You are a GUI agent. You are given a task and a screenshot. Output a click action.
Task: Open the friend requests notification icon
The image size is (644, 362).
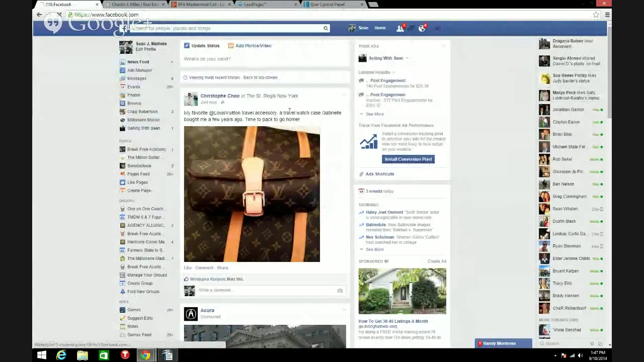(x=400, y=28)
